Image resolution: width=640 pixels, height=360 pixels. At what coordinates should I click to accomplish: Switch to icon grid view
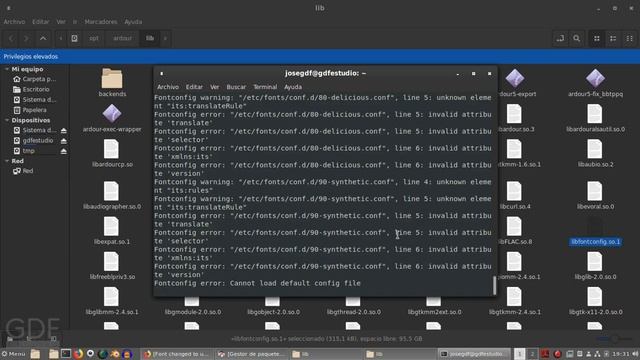tap(597, 38)
